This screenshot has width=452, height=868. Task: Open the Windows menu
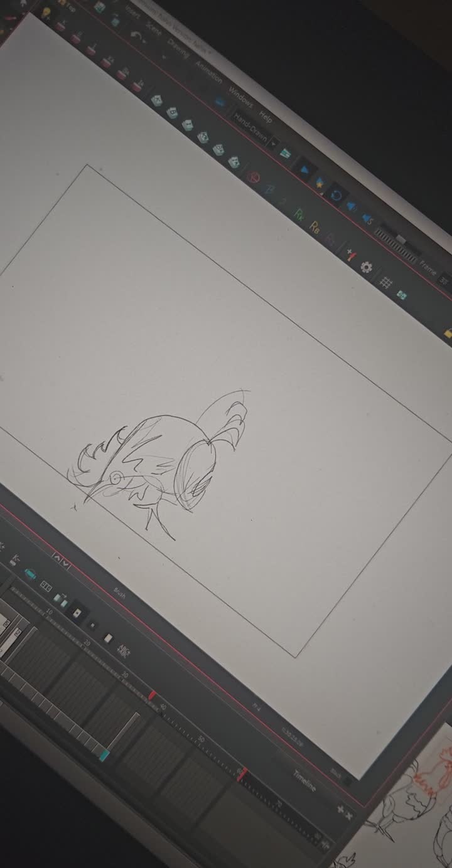point(240,98)
